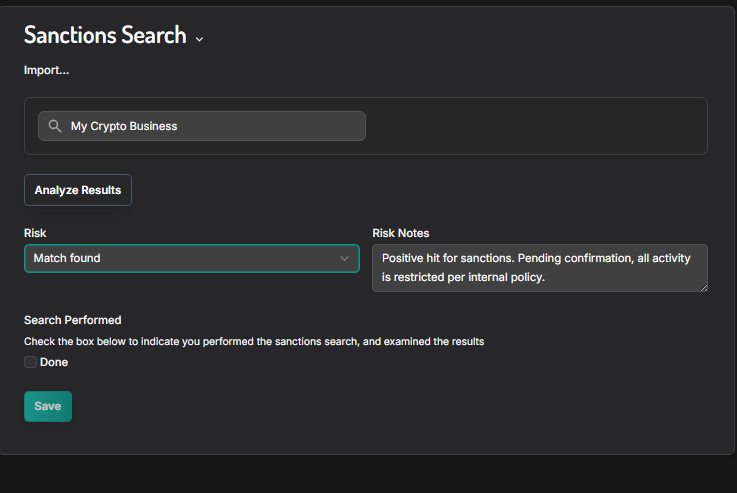Open the Import... link

pos(46,70)
